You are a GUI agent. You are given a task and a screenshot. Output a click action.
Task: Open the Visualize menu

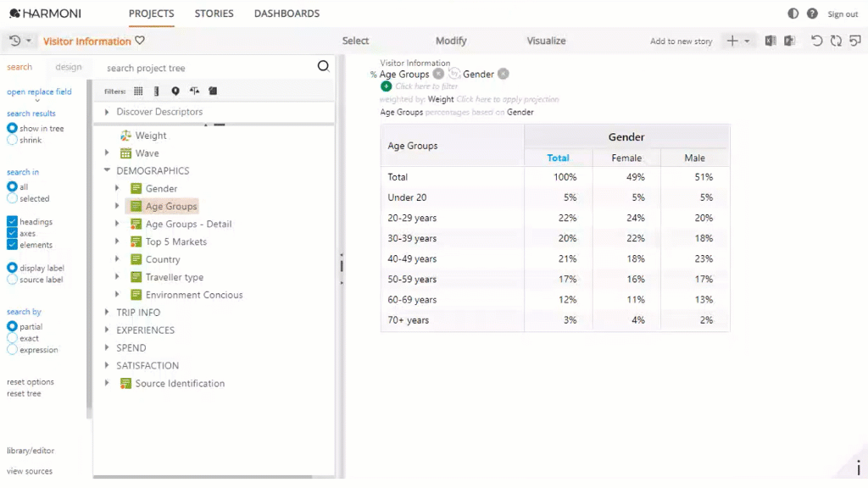click(546, 41)
